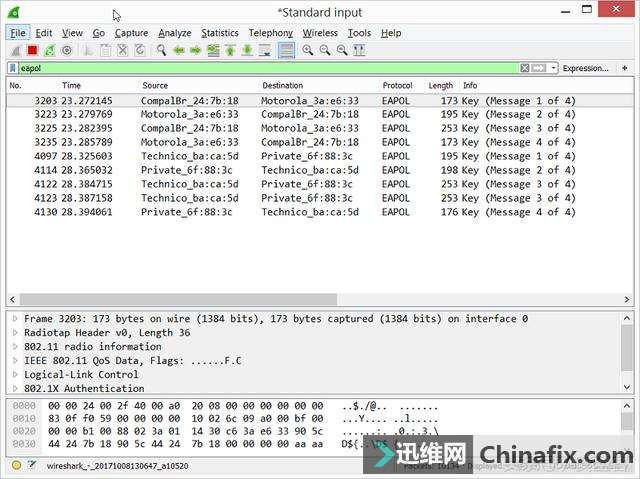Expand IEEE 802.11 QoS Data section
This screenshot has height=479, width=640.
14,361
